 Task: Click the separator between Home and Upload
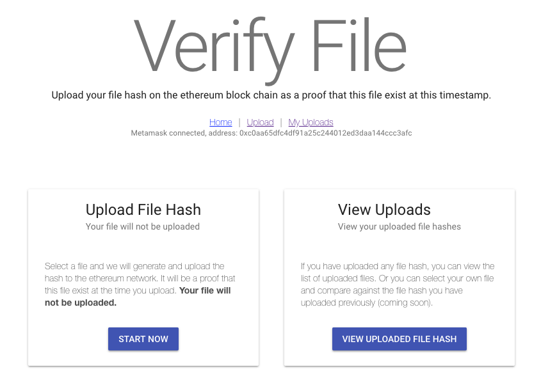239,122
